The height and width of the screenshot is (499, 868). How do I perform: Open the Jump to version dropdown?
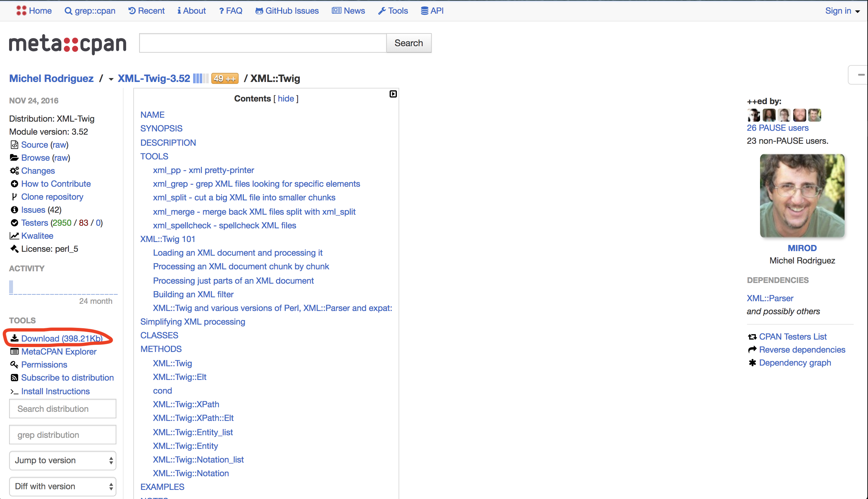pyautogui.click(x=63, y=460)
